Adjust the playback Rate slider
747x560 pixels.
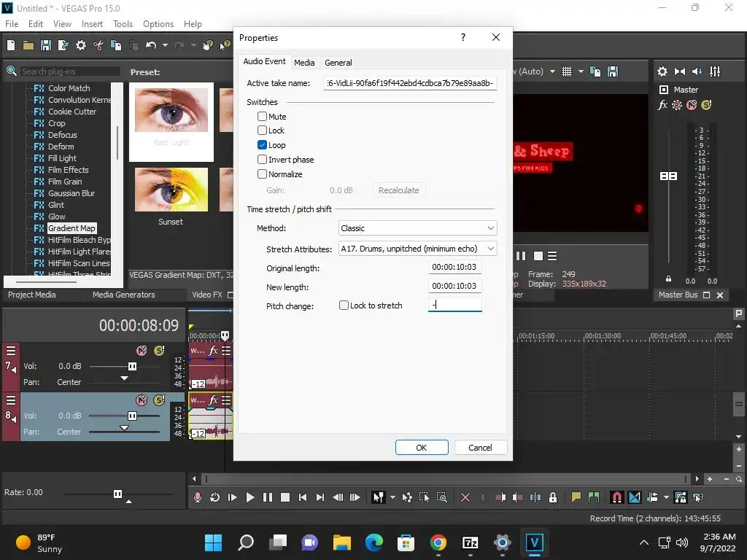[x=117, y=494]
